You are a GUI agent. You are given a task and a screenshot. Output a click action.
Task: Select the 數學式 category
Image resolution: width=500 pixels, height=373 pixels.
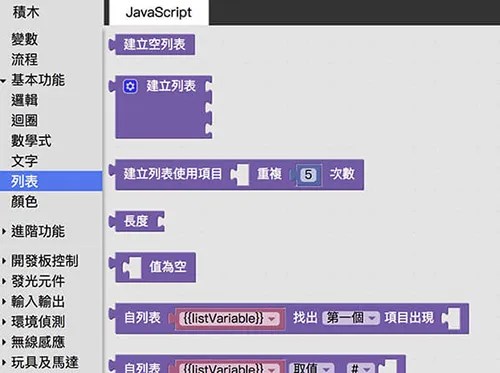(x=31, y=141)
